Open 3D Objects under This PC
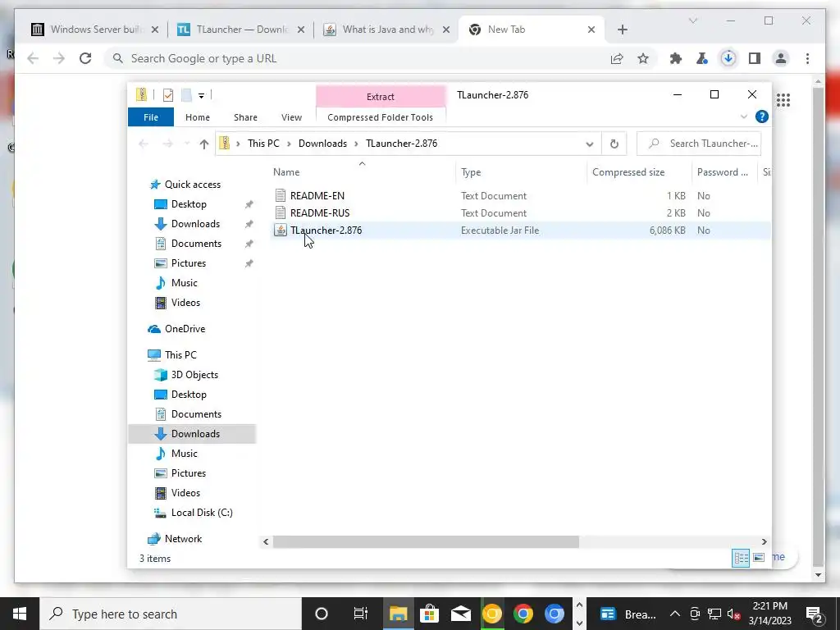 [194, 375]
